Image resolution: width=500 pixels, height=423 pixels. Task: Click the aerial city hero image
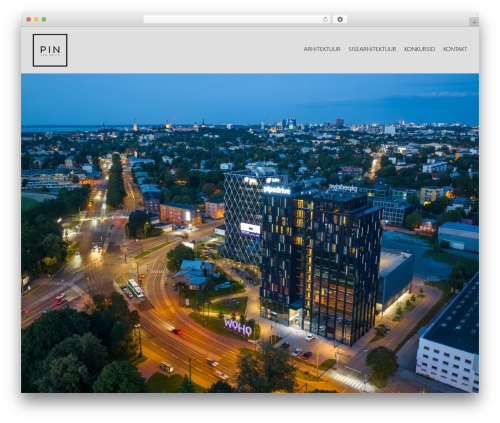click(x=250, y=233)
